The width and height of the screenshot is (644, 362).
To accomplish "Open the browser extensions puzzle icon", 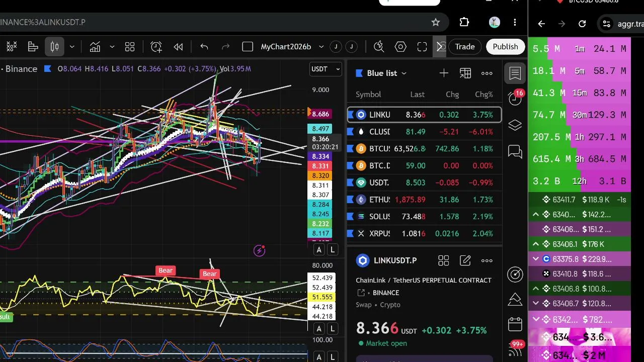I will 464,22.
